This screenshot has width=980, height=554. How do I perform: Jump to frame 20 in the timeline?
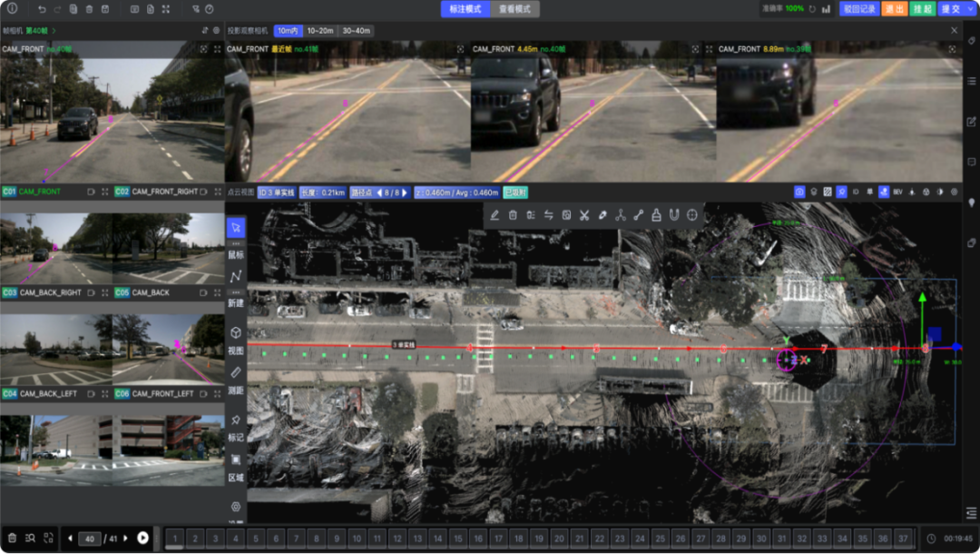point(560,538)
